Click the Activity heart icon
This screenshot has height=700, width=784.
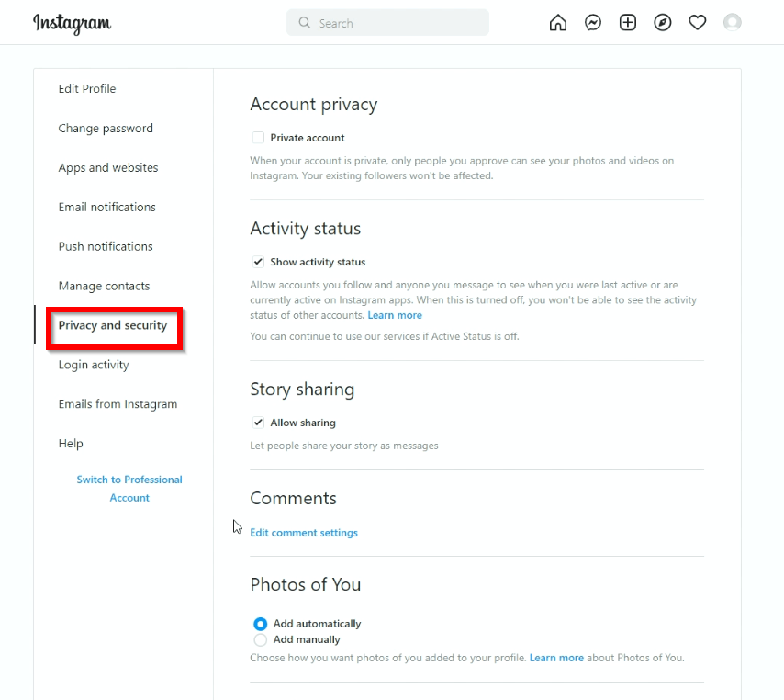pyautogui.click(x=697, y=22)
